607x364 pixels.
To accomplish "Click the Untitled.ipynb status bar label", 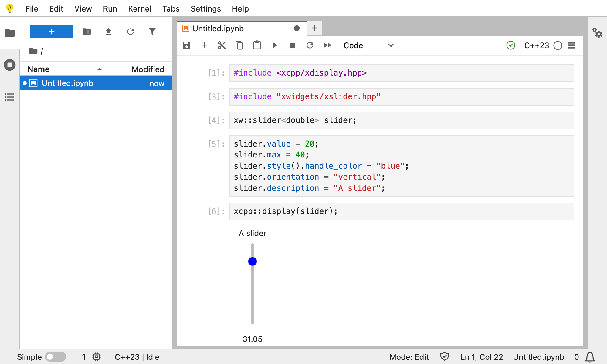I will tap(538, 357).
